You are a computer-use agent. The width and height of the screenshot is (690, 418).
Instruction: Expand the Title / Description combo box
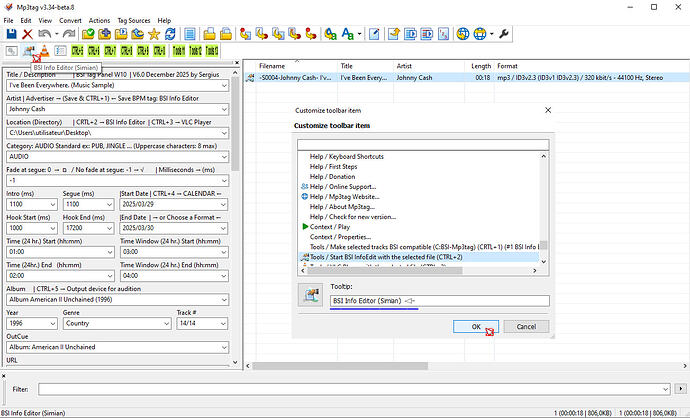tap(224, 85)
